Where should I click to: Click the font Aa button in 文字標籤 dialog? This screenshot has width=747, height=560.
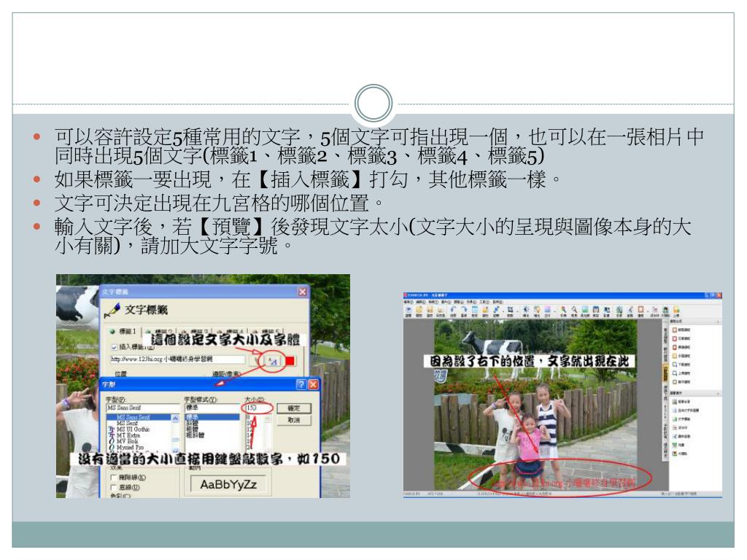[x=273, y=360]
